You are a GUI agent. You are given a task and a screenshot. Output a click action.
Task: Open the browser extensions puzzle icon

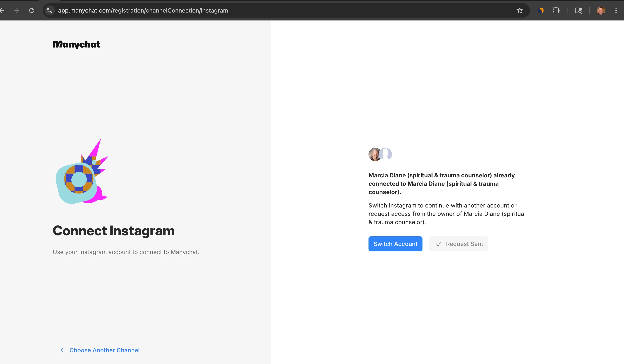coord(556,10)
